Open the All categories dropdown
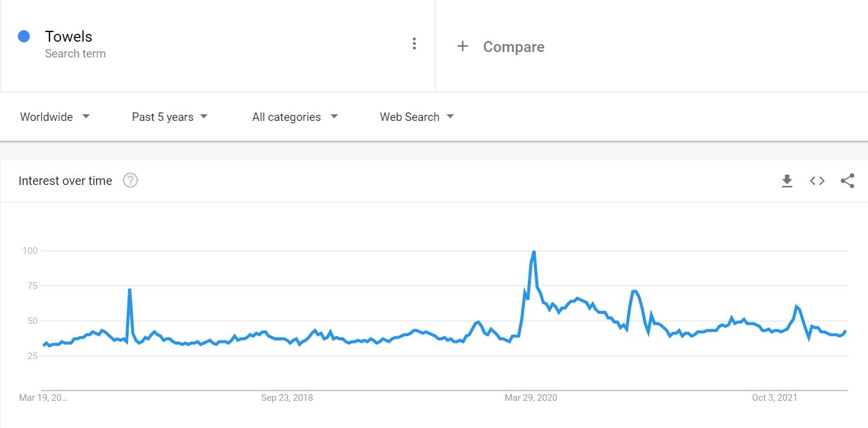Screen dimensions: 868x428 tap(294, 117)
